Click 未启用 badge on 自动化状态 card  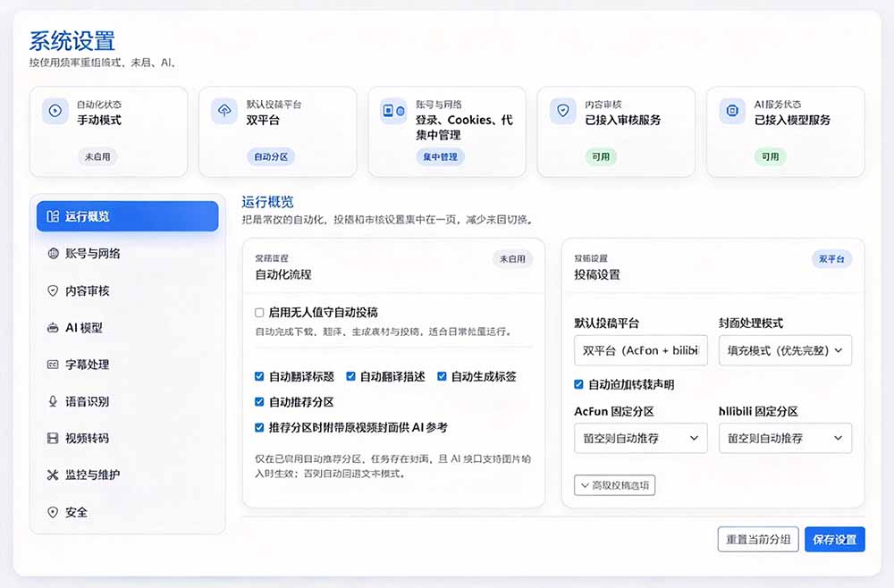97,156
